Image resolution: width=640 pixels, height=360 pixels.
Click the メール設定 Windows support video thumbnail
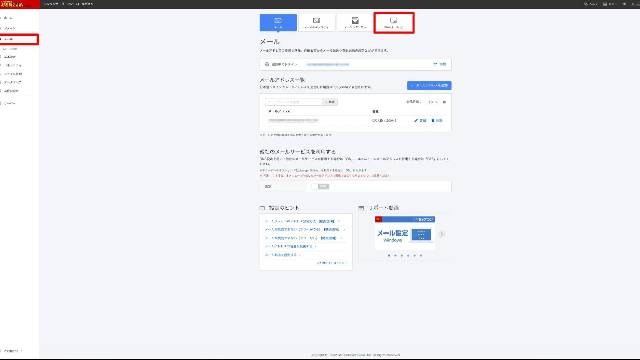coord(404,233)
